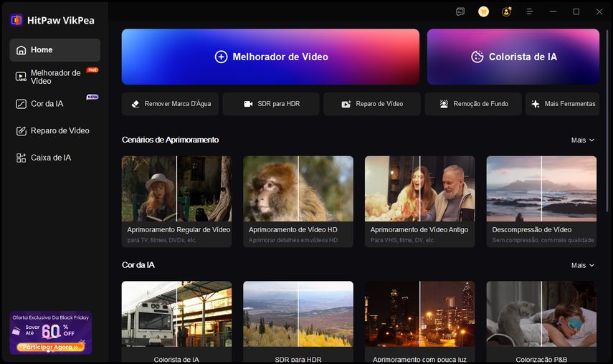
Task: Open the Mais Ferramentas menu
Action: coord(562,104)
